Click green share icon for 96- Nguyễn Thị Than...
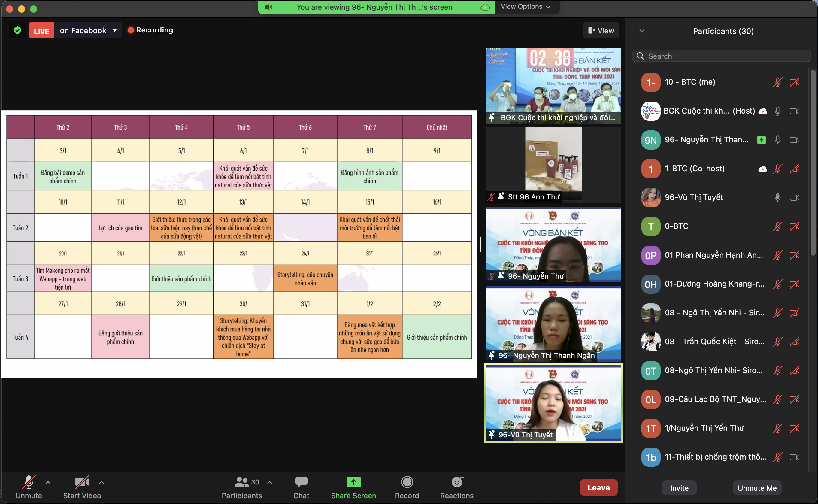Screen dimensions: 818x504 tap(761, 140)
